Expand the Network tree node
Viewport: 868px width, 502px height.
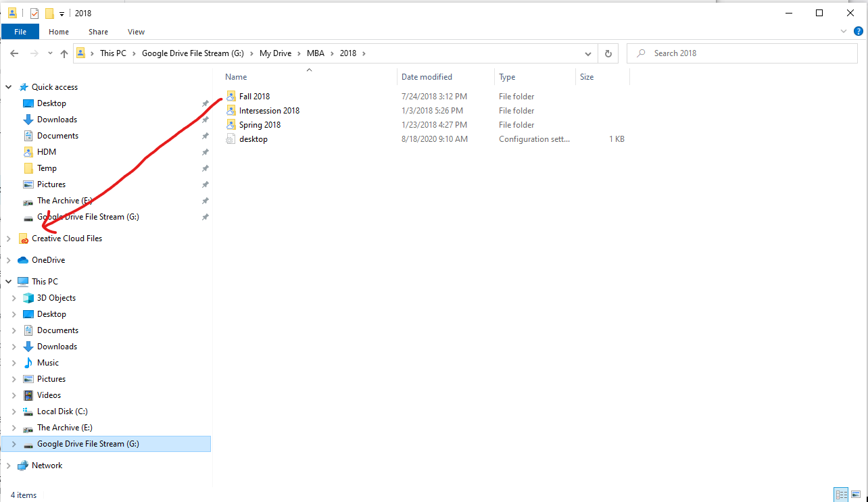click(x=9, y=466)
